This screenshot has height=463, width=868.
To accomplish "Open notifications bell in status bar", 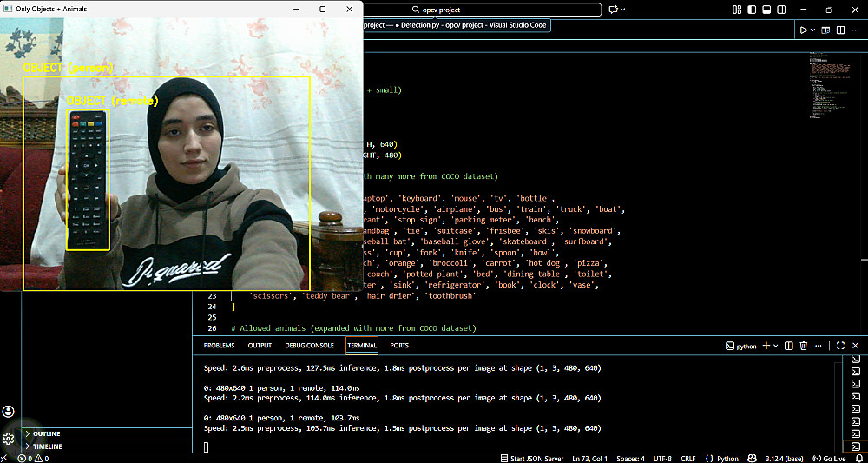I will pos(858,458).
